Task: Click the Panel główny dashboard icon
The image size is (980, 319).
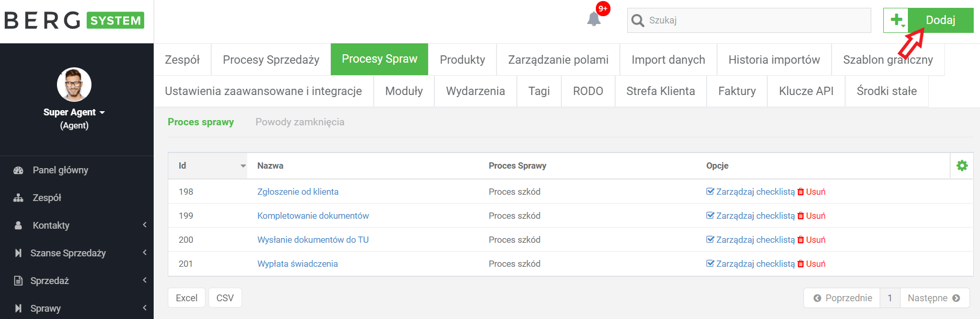Action: (x=18, y=170)
